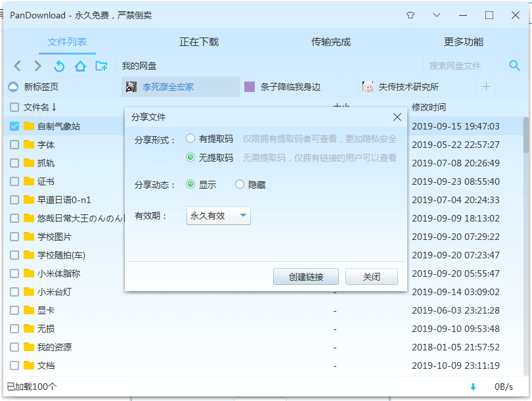Open the title bar chevron dropdown menu
532x401 pixels.
[x=437, y=14]
